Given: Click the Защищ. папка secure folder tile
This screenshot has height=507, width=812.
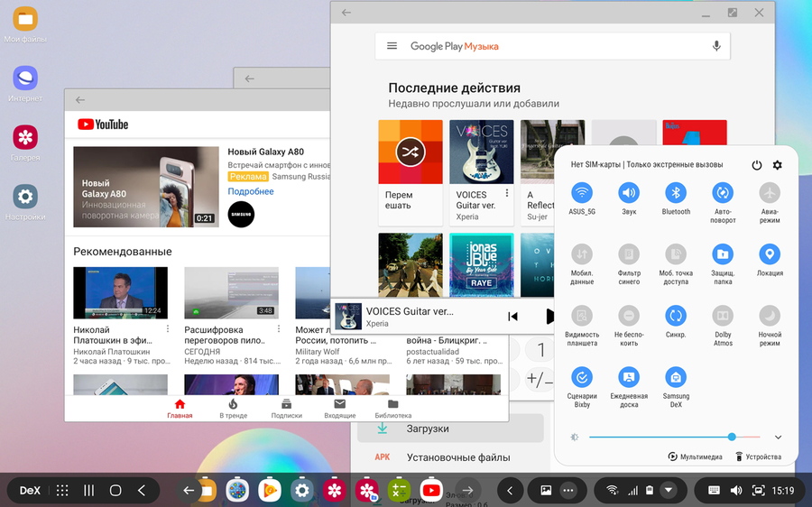Looking at the screenshot, I should (723, 254).
